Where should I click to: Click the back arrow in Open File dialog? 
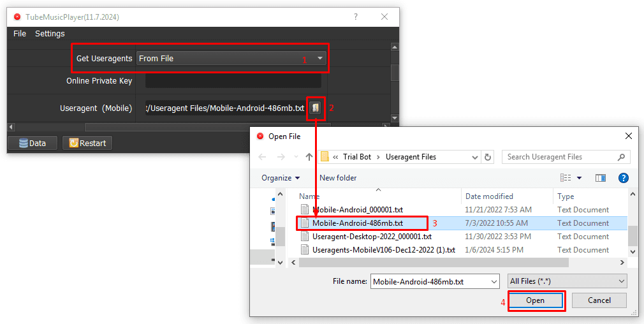pyautogui.click(x=263, y=157)
